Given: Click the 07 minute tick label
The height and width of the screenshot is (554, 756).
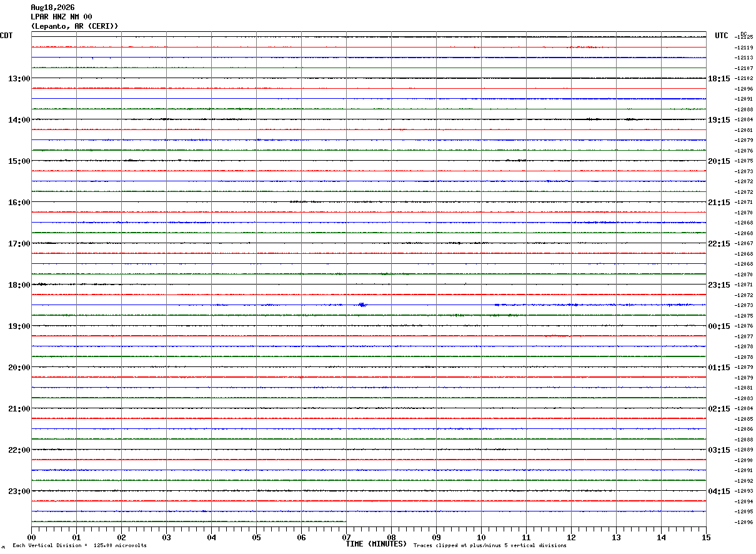Looking at the screenshot, I should 346,537.
